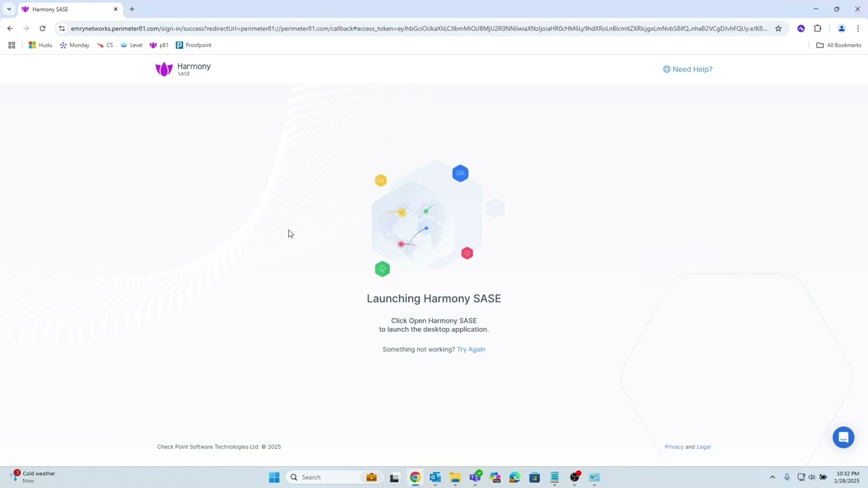Reload the current page
The image size is (868, 488).
tap(43, 28)
